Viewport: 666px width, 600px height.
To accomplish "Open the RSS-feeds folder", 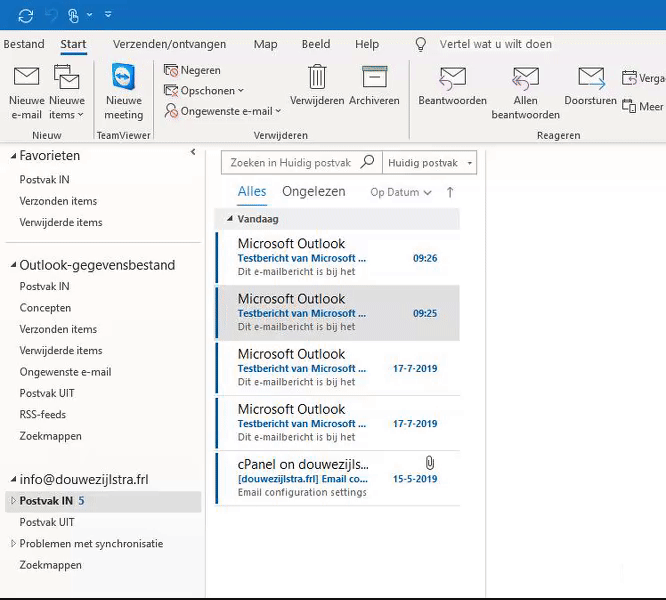I will pyautogui.click(x=42, y=414).
